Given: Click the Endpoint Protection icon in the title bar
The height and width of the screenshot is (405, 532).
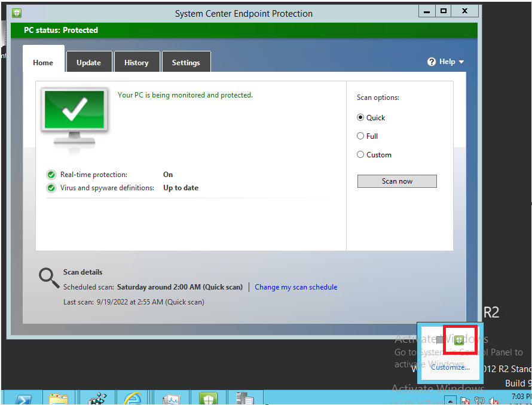Looking at the screenshot, I should click(16, 12).
